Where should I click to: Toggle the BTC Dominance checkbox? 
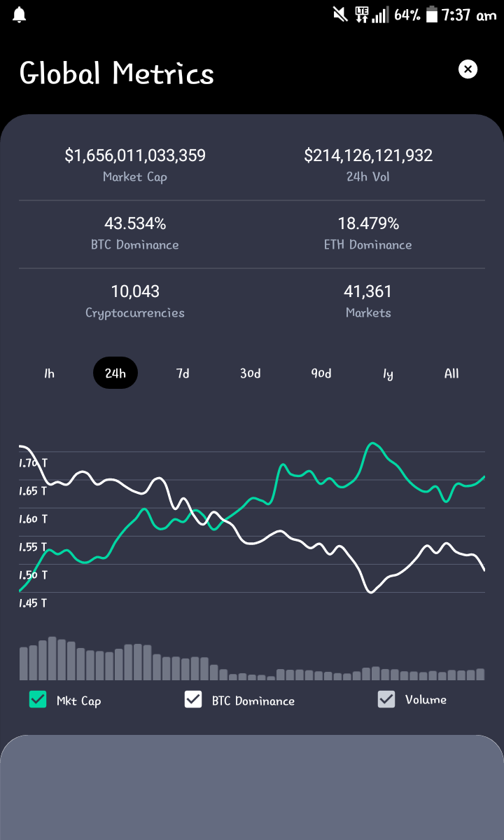(x=193, y=699)
